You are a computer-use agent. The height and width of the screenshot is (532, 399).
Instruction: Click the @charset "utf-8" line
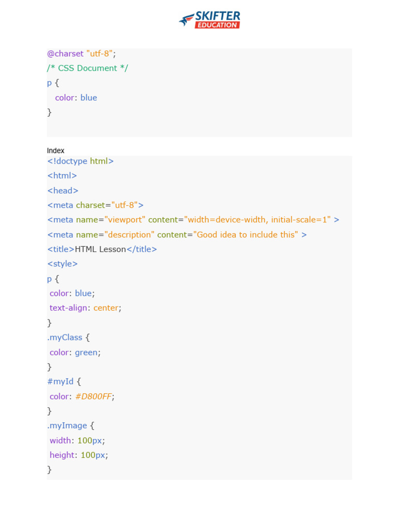(82, 54)
